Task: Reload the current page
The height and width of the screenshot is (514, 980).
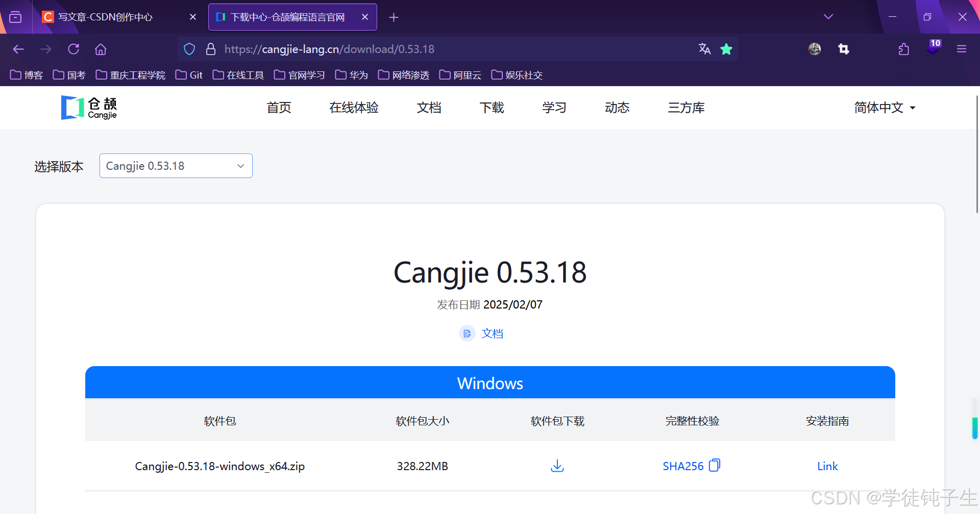Action: (73, 49)
